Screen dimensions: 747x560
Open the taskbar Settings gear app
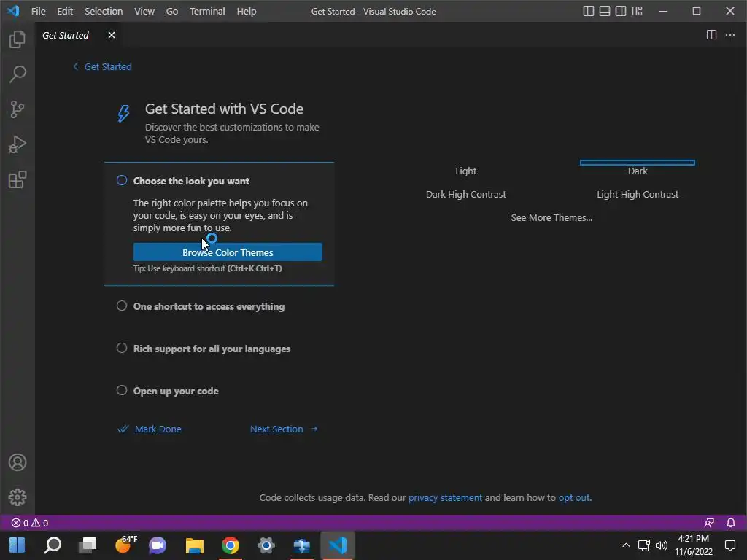tap(266, 545)
